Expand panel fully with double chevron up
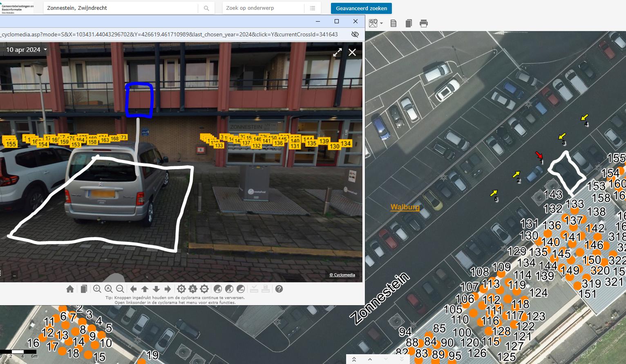Image resolution: width=626 pixels, height=364 pixels. [x=354, y=360]
